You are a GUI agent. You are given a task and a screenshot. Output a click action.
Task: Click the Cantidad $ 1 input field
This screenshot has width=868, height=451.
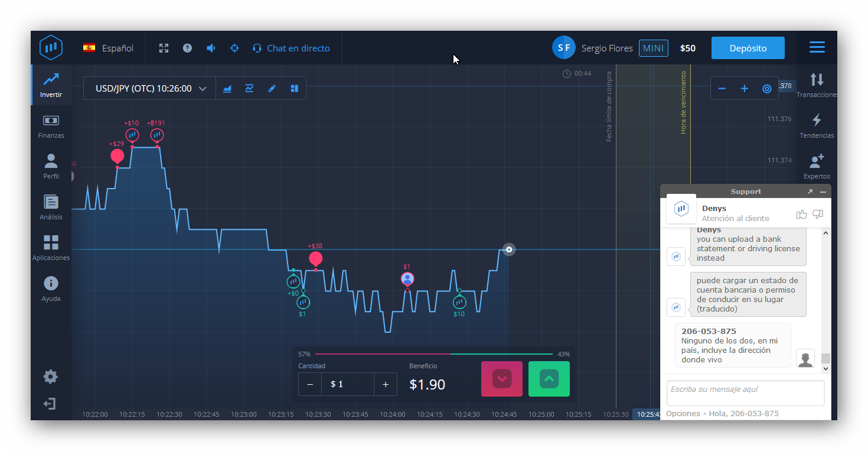348,384
